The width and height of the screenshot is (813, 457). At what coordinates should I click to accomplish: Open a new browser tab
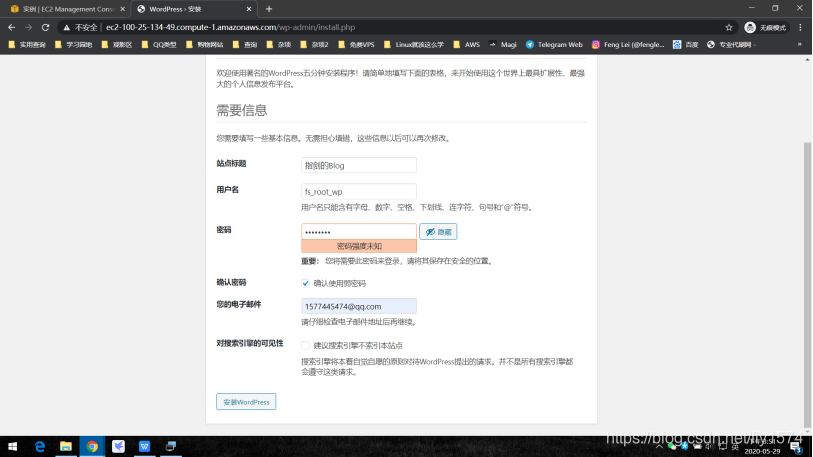click(x=269, y=9)
